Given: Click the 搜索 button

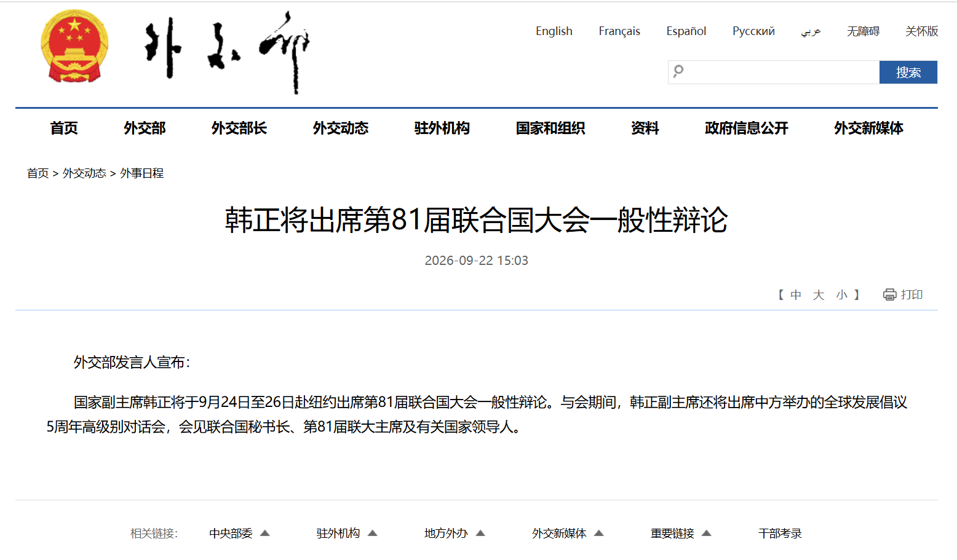Looking at the screenshot, I should point(908,72).
